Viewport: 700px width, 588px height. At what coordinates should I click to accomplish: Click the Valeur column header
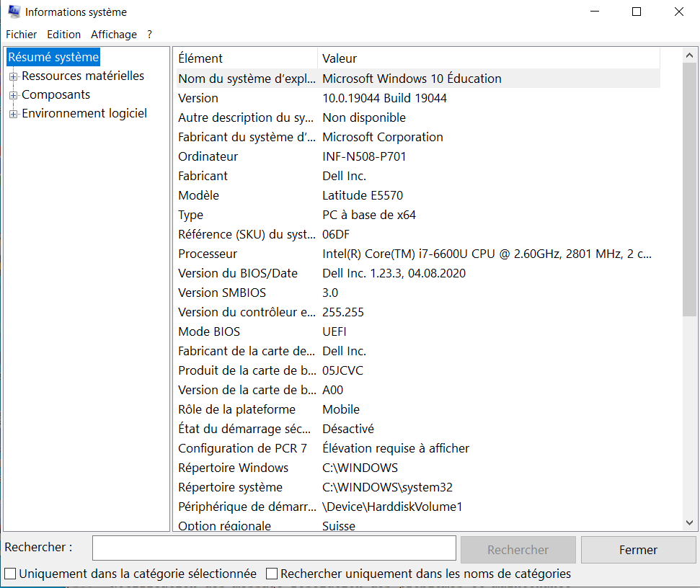pyautogui.click(x=489, y=58)
